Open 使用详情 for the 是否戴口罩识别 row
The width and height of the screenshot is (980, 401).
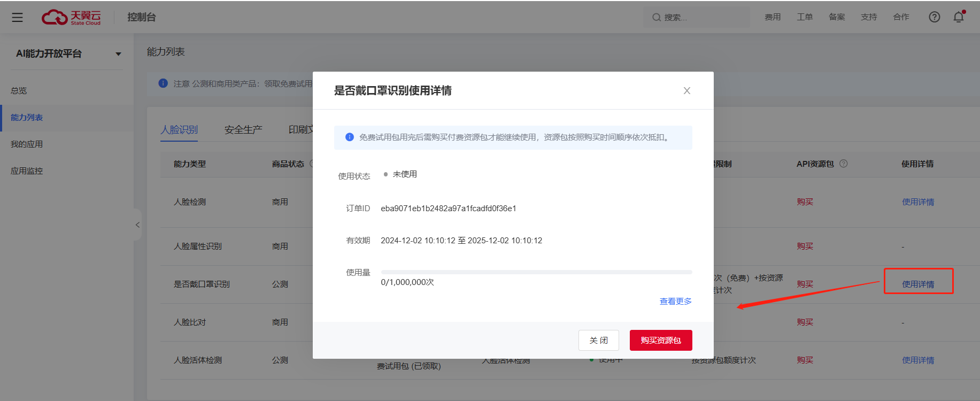click(918, 284)
